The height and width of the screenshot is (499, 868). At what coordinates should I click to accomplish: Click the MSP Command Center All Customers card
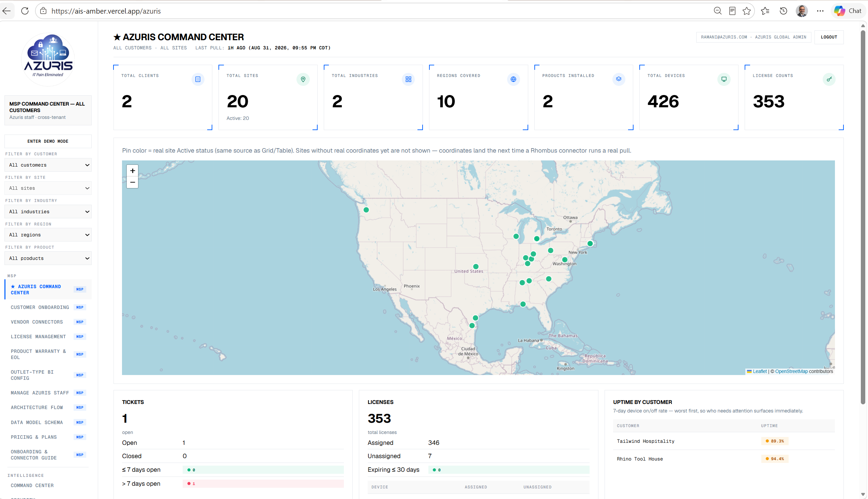coord(48,110)
